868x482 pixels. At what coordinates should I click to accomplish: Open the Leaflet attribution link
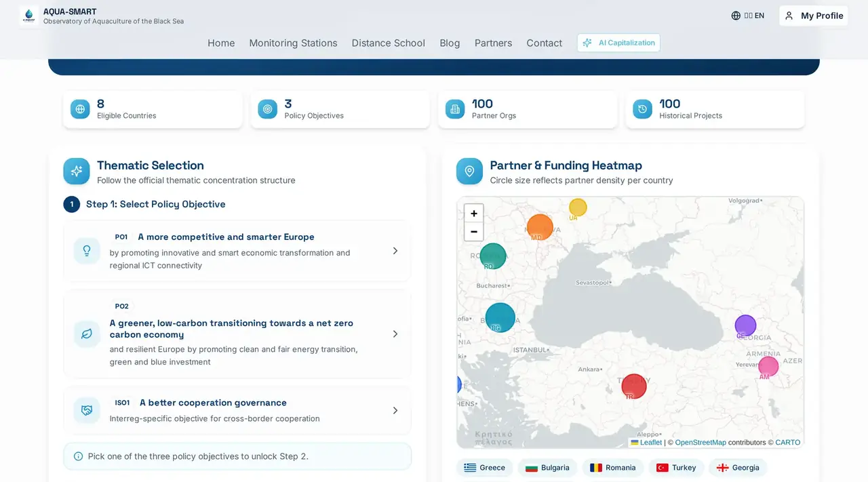click(646, 443)
